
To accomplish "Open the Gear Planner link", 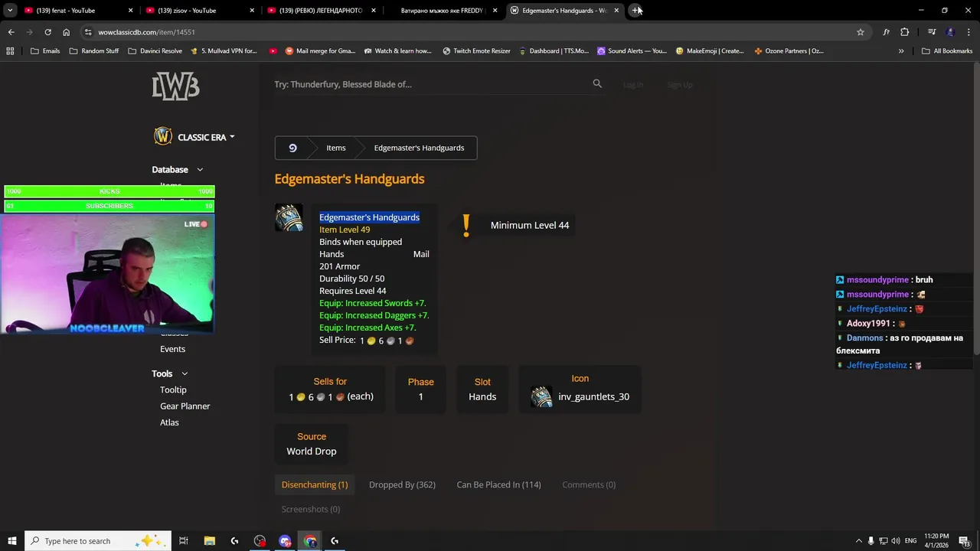I will click(185, 406).
